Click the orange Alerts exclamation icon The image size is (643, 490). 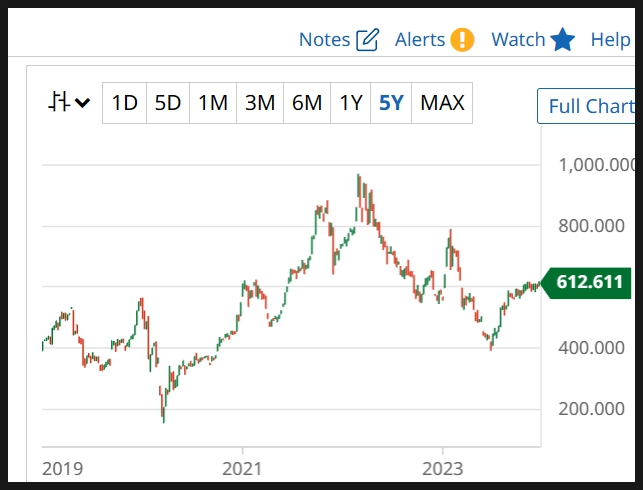tap(462, 40)
